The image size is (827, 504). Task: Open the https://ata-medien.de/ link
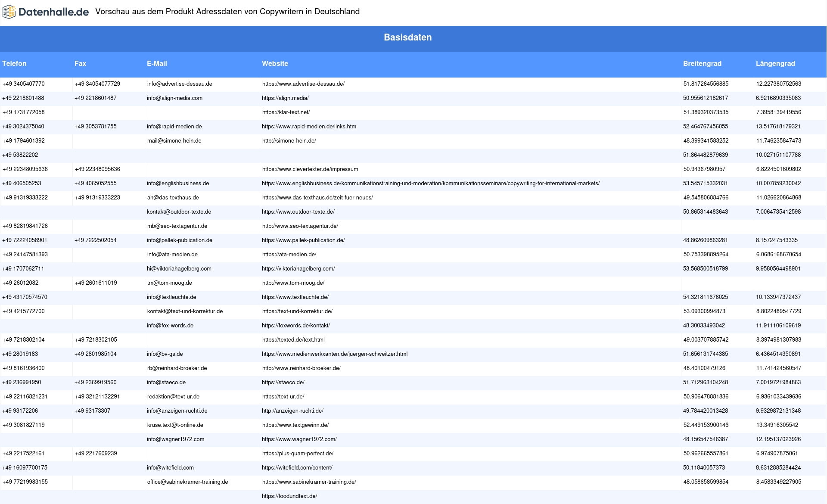289,255
